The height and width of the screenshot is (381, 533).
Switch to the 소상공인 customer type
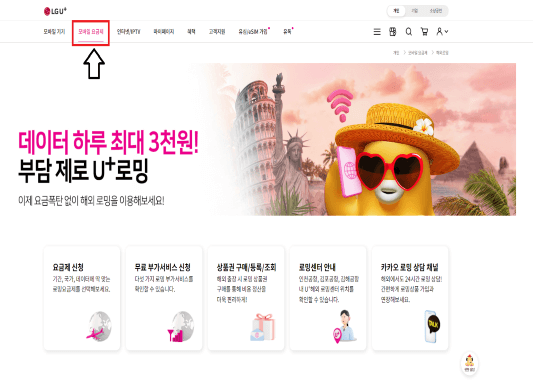(435, 11)
